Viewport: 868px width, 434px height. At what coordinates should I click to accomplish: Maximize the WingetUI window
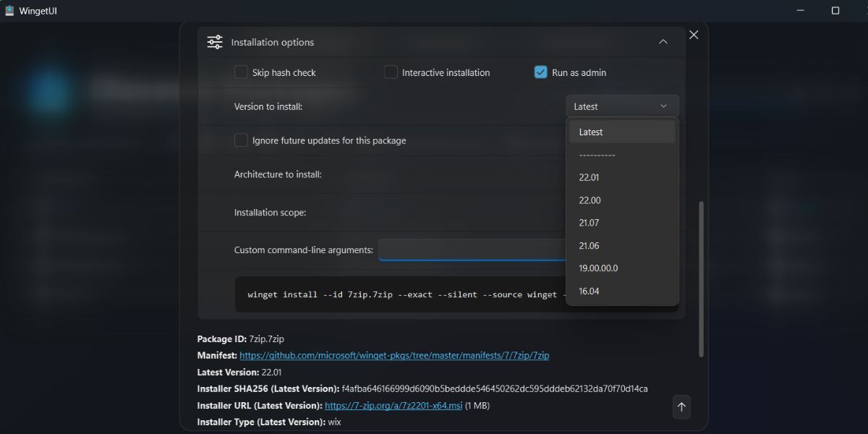coord(835,11)
